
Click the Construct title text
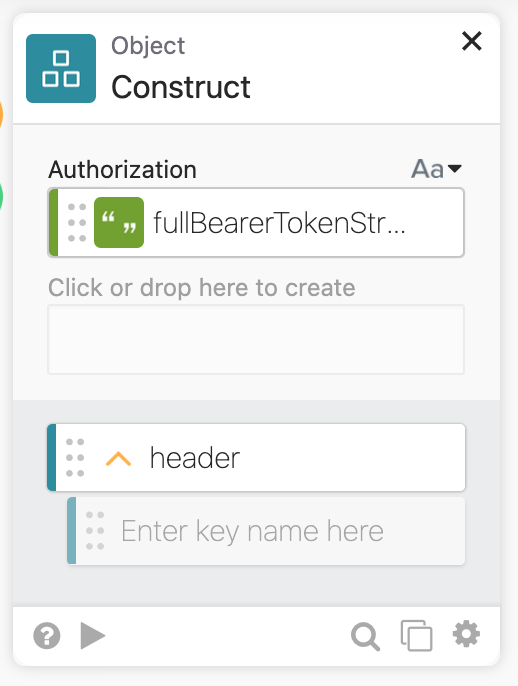[181, 87]
